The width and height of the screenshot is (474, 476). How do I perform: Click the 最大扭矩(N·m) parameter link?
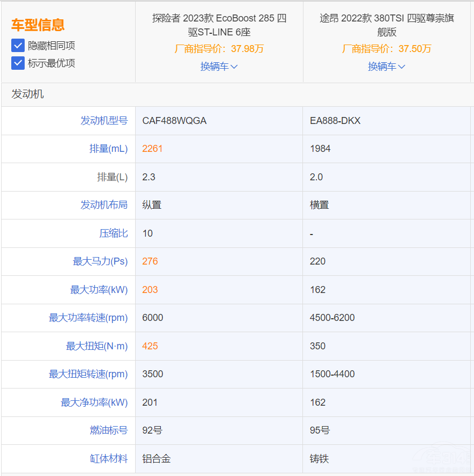(x=98, y=346)
